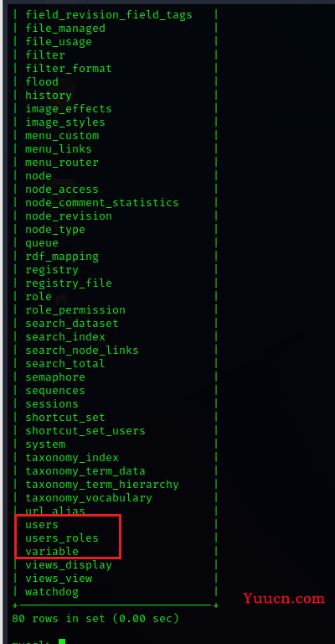
Task: Select the taxonomy_term_hierarchy entry
Action: pyautogui.click(x=102, y=484)
